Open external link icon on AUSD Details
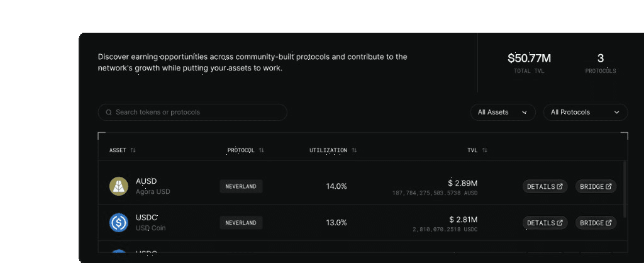Screen dimensions: 644x263 point(560,186)
